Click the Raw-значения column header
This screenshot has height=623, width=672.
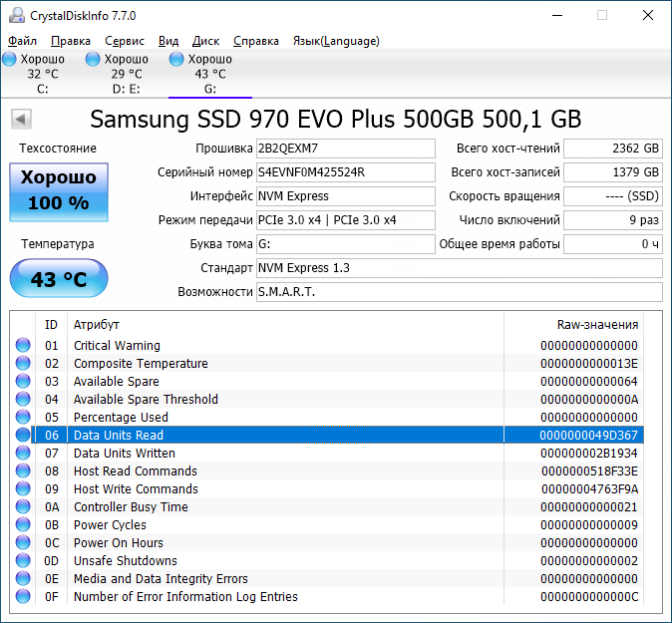pyautogui.click(x=596, y=325)
